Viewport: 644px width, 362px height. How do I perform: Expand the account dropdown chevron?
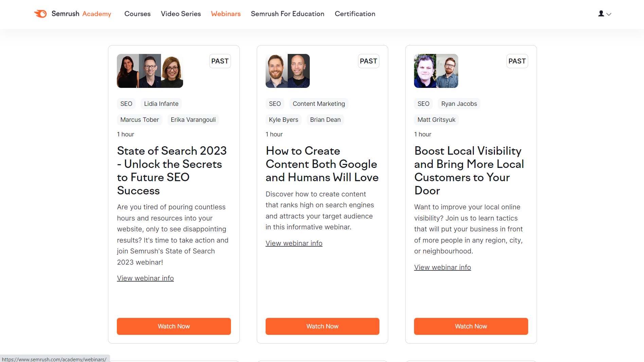[x=609, y=15]
